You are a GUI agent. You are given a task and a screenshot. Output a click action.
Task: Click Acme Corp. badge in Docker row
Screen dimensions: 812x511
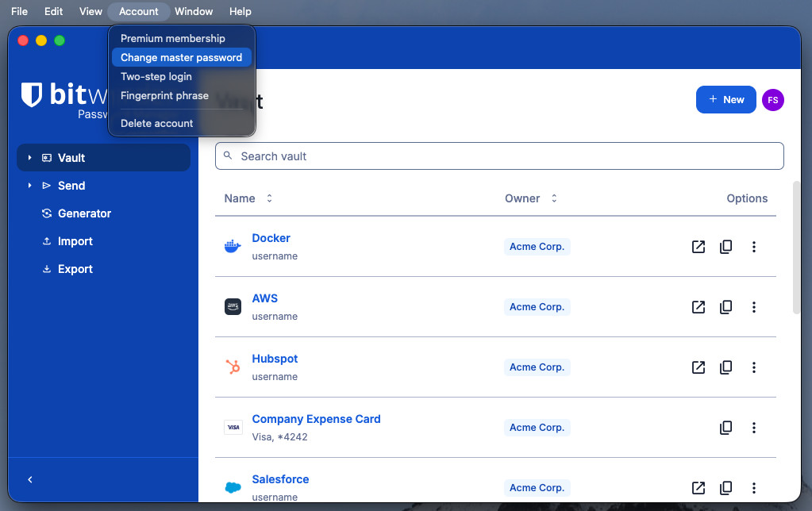[537, 247]
